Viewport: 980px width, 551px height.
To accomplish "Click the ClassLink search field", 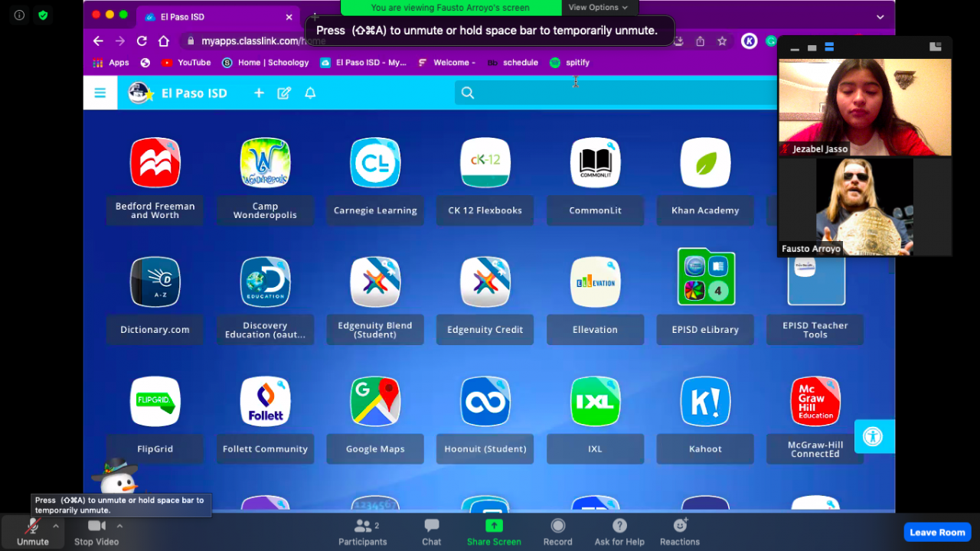I will coord(616,93).
